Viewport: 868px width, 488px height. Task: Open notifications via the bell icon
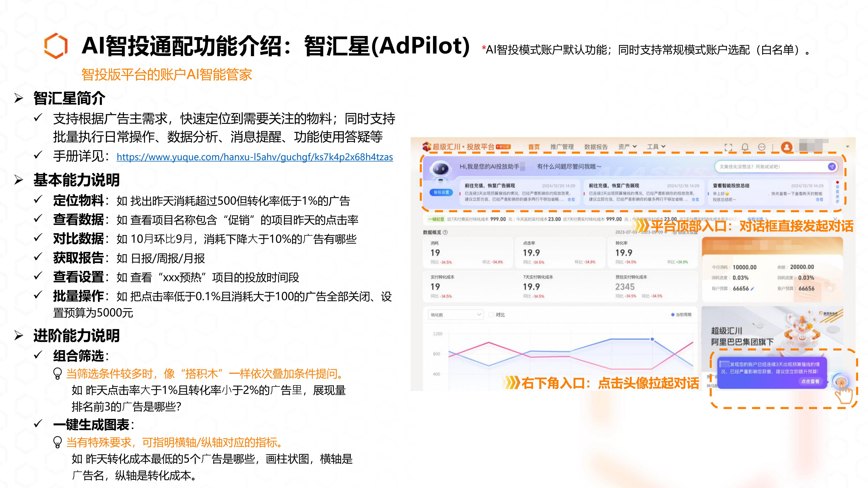[745, 147]
